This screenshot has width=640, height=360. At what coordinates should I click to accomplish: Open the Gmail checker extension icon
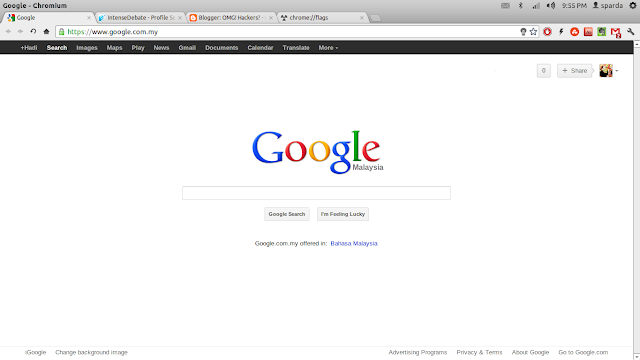tap(616, 32)
